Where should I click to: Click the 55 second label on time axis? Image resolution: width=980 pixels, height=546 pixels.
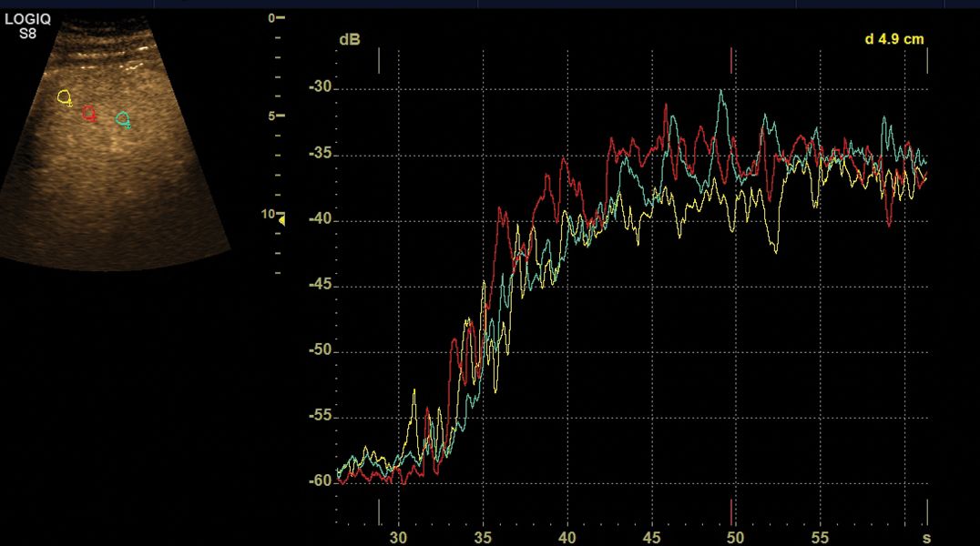coord(820,538)
